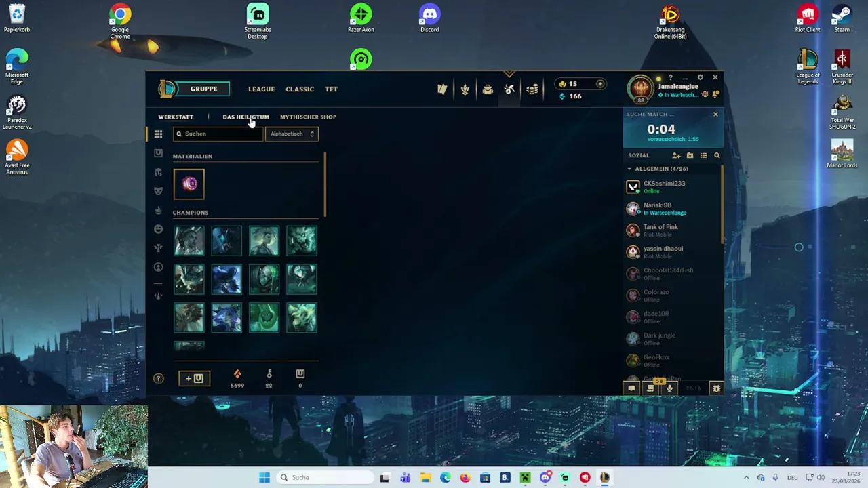Select the champion helmet filter icon
The height and width of the screenshot is (488, 868).
point(158,172)
